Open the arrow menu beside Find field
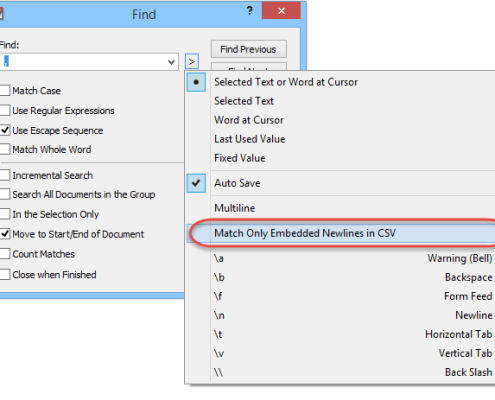 pyautogui.click(x=192, y=62)
